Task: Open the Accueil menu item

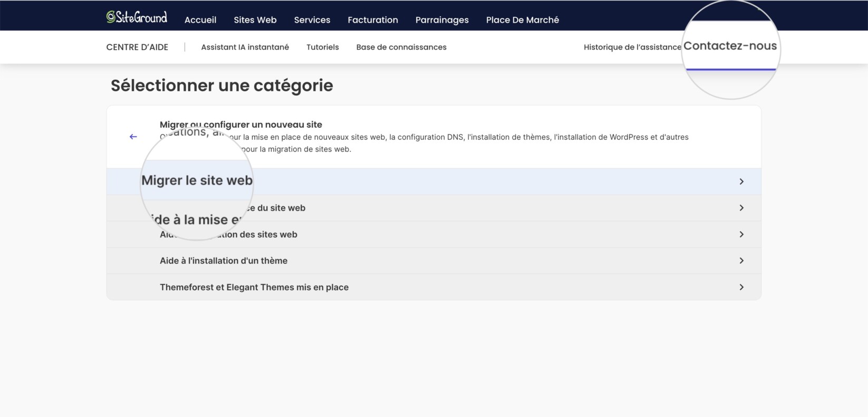Action: [x=200, y=20]
